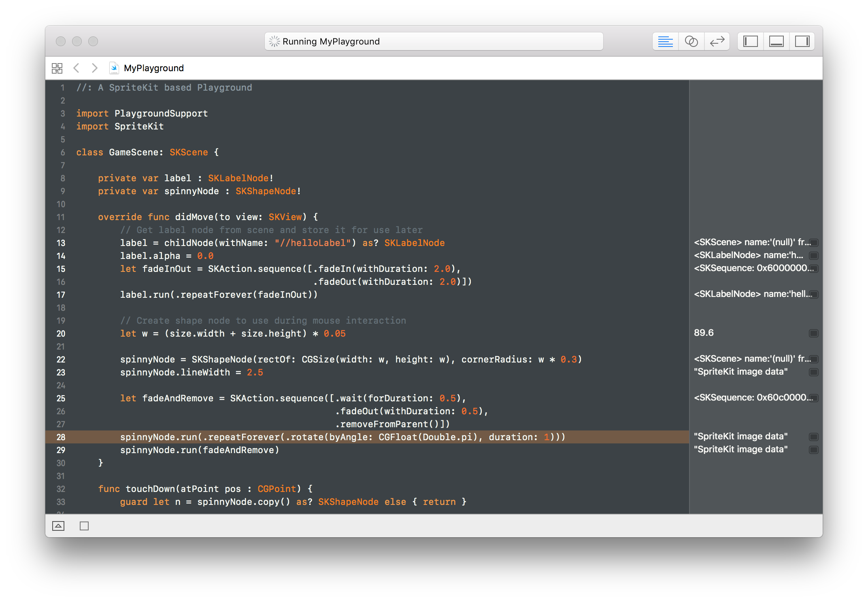Show result for line 13 SKScene value
The image size is (868, 602).
coord(813,243)
